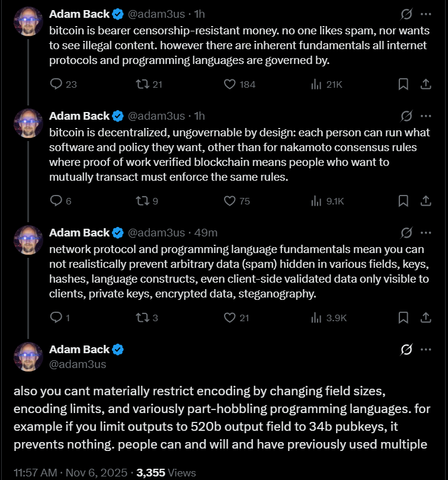The width and height of the screenshot is (448, 480).
Task: Open the 11:57 AM Nov 6, 2025 timestamp
Action: 70,473
